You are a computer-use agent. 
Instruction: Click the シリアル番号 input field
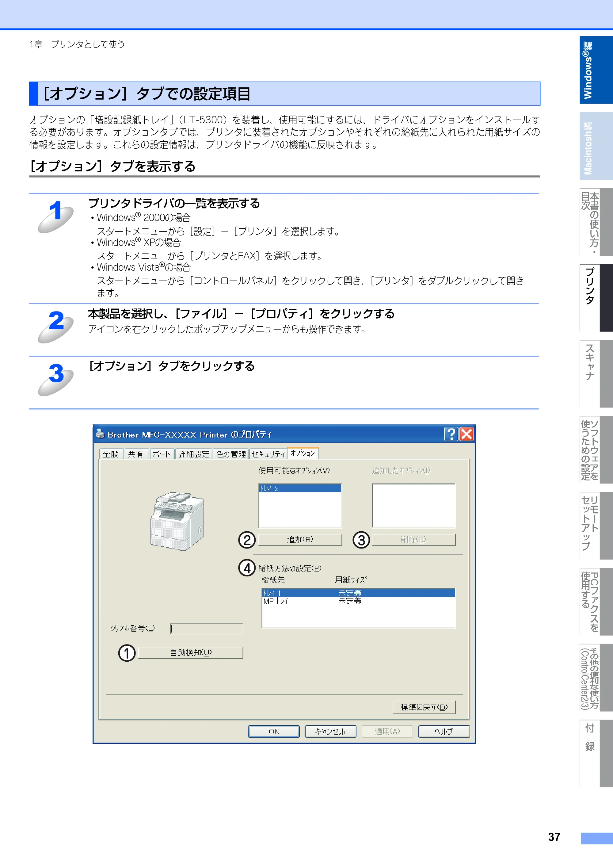point(206,629)
